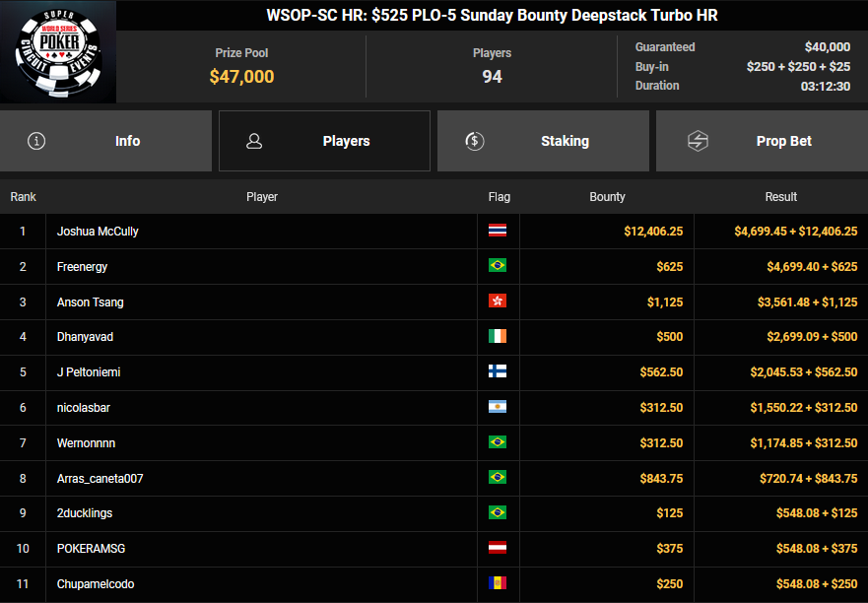The width and height of the screenshot is (868, 603).
Task: Sort by the Bounty column header
Action: click(607, 197)
